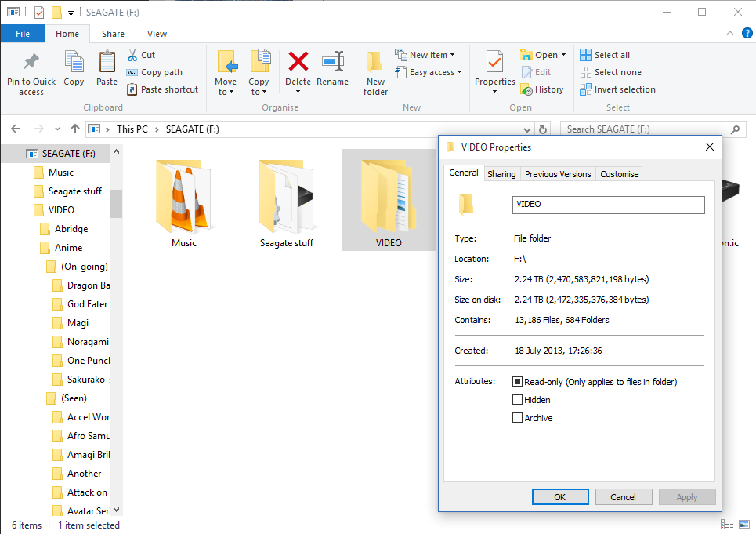Refresh the address bar location
This screenshot has height=534, width=756.
click(542, 129)
